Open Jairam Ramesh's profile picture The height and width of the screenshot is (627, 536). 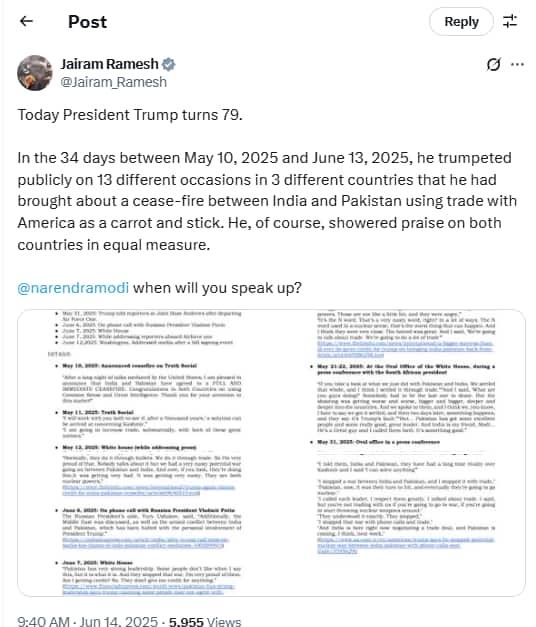click(x=35, y=73)
